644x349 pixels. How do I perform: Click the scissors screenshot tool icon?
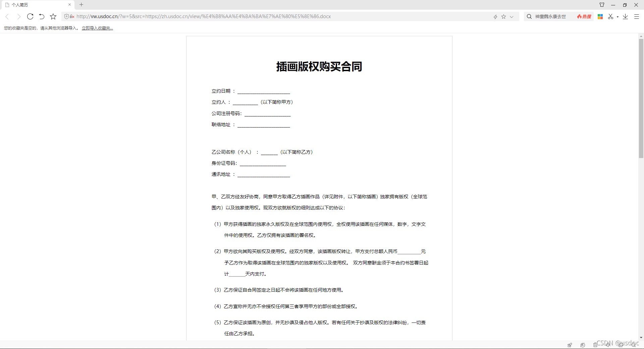610,16
